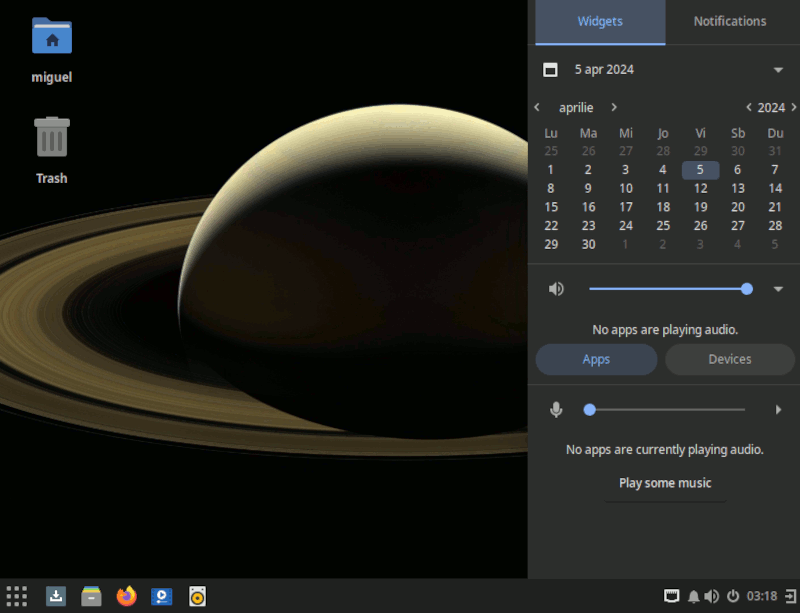The image size is (800, 613).
Task: Mute the speaker output volume icon
Action: [x=557, y=288]
